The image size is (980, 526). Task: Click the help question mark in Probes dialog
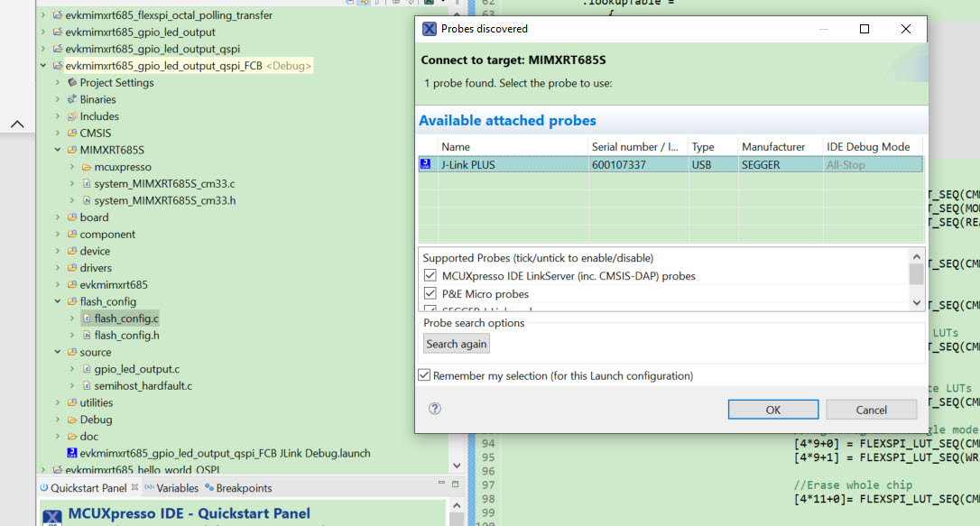pyautogui.click(x=434, y=408)
